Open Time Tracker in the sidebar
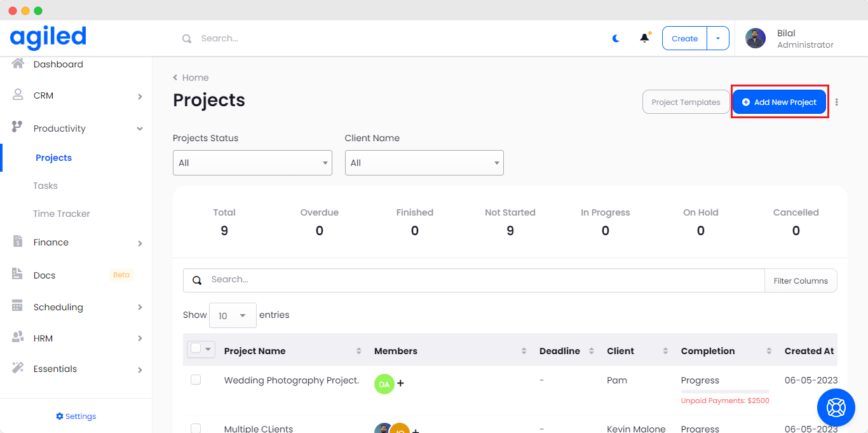The height and width of the screenshot is (433, 868). point(62,214)
